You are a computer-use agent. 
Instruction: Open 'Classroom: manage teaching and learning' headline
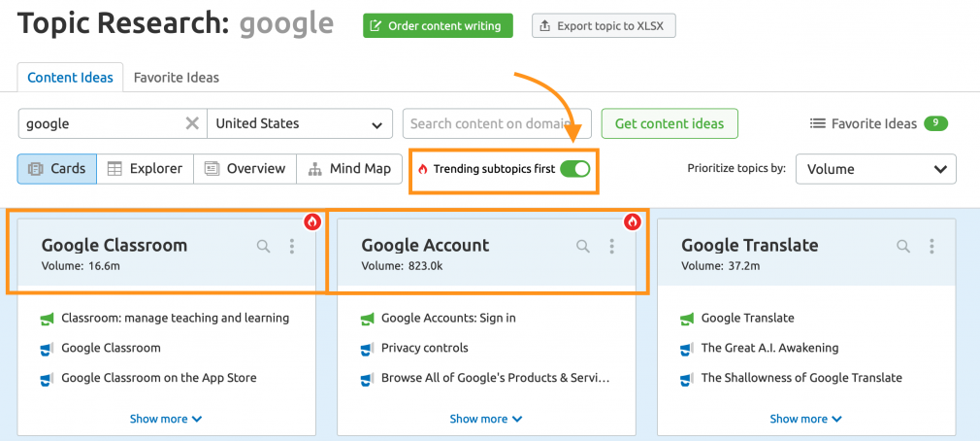point(175,318)
